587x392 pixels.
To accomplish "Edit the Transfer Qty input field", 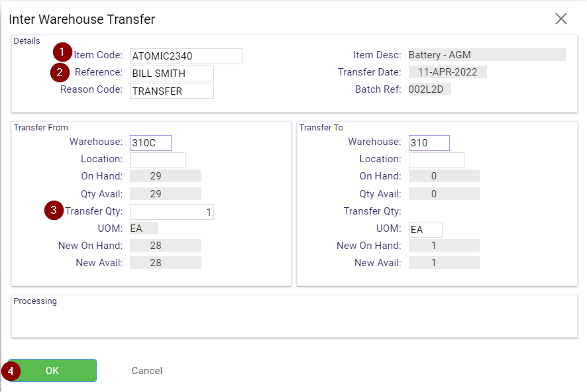I will click(172, 212).
